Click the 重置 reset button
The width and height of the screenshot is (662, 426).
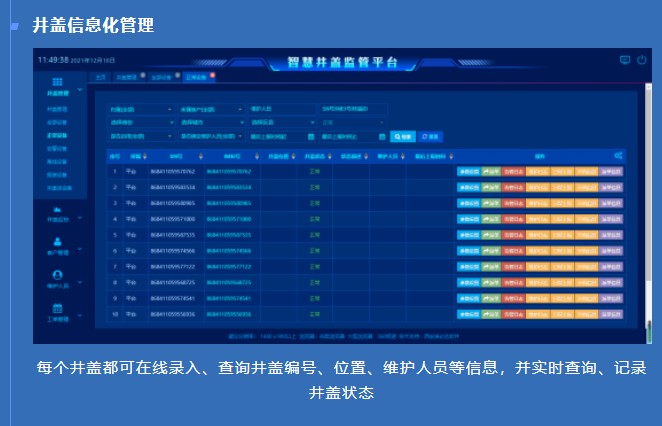[431, 136]
